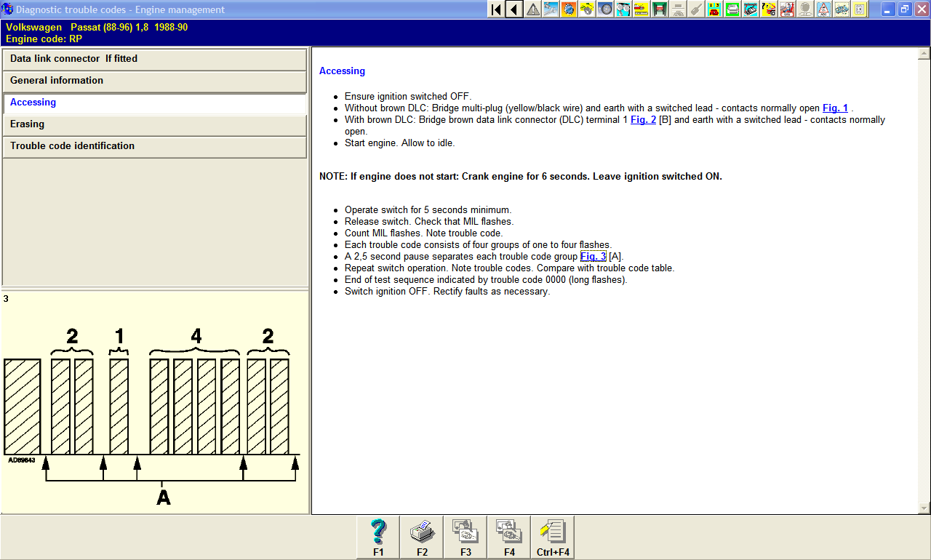Click the F4 illustrations button
931x560 pixels.
point(509,537)
